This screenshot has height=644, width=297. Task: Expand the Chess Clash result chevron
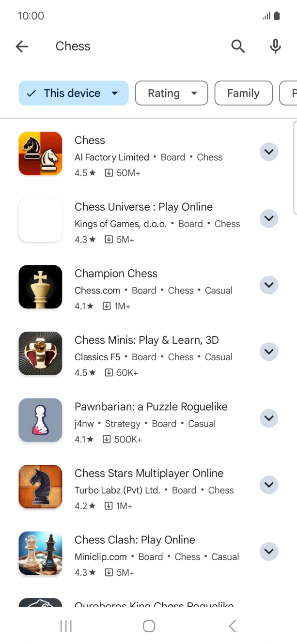(269, 551)
